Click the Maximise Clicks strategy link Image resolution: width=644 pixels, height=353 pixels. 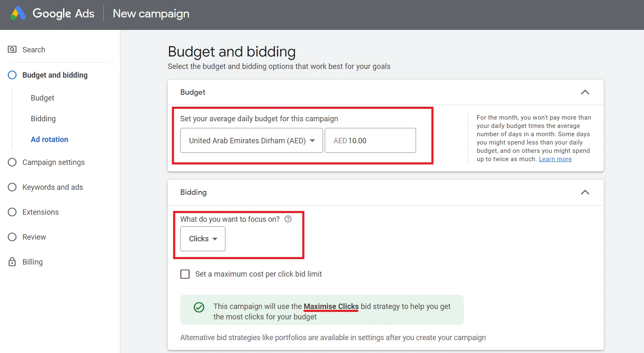[x=331, y=306]
